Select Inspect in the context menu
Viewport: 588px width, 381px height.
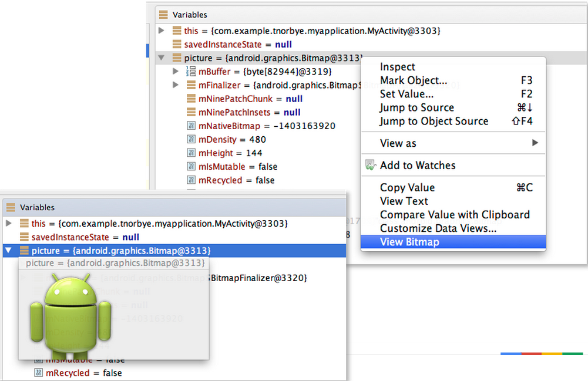[398, 67]
